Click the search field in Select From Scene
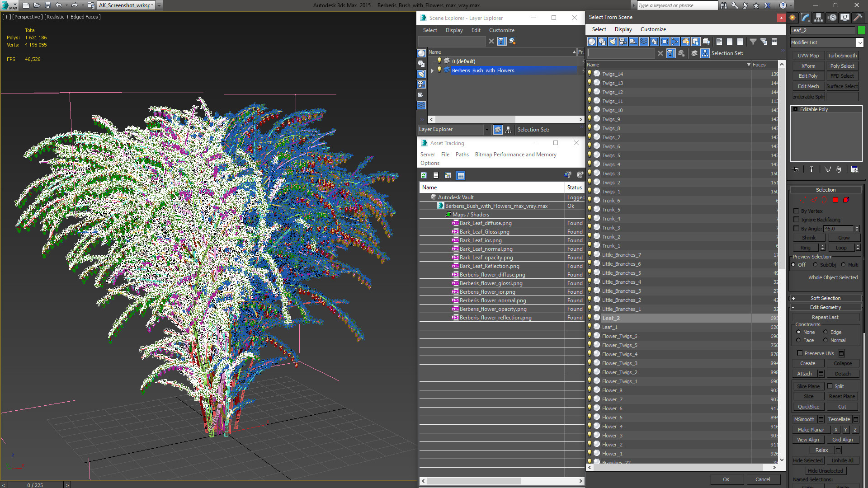 coord(622,53)
